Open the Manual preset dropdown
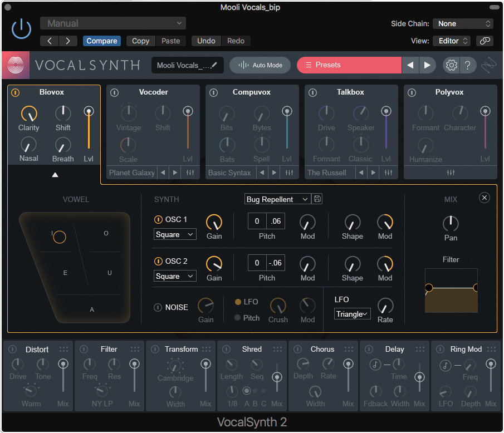The image size is (504, 433). [x=113, y=23]
